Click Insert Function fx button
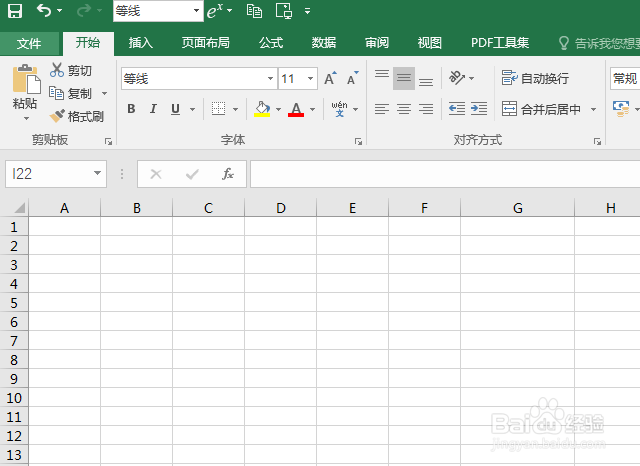Image resolution: width=640 pixels, height=466 pixels. [x=228, y=174]
